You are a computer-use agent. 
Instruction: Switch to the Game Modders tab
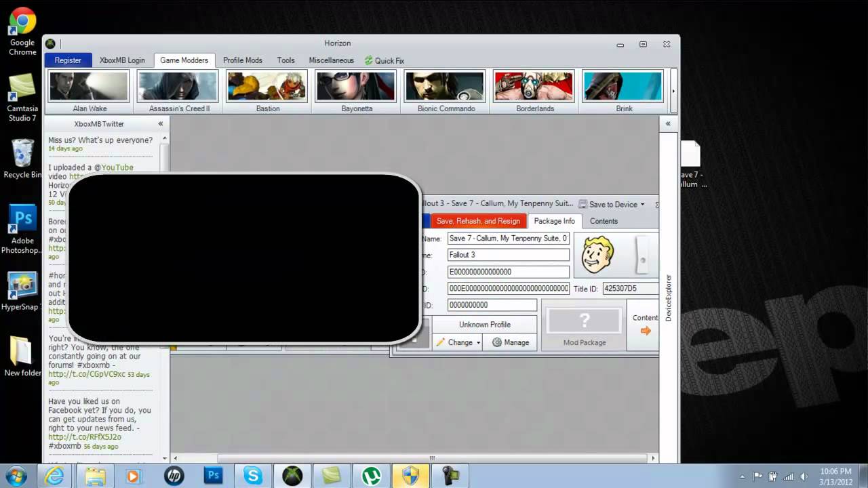pyautogui.click(x=184, y=60)
